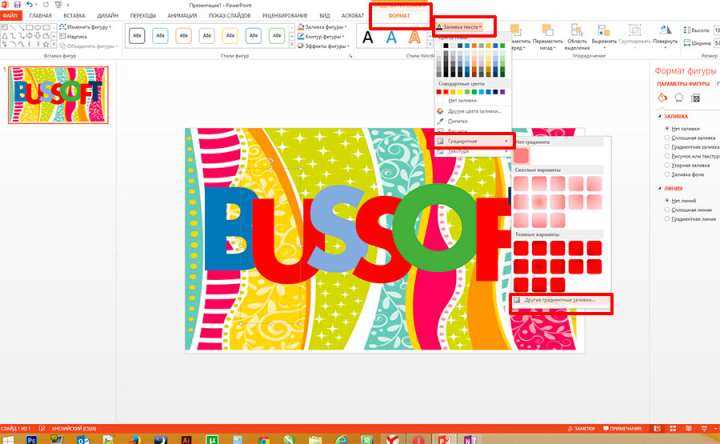Apply the orange-outlined shape style preset

tap(184, 36)
